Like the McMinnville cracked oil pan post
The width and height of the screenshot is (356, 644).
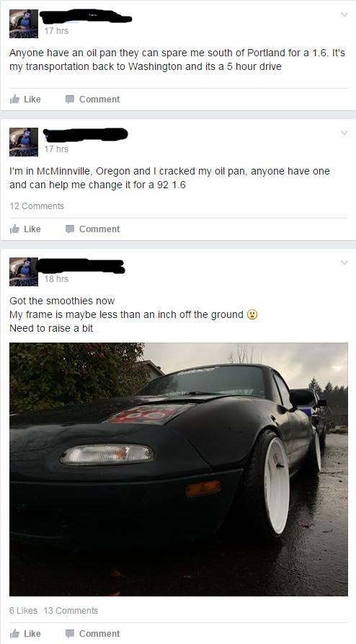click(25, 229)
